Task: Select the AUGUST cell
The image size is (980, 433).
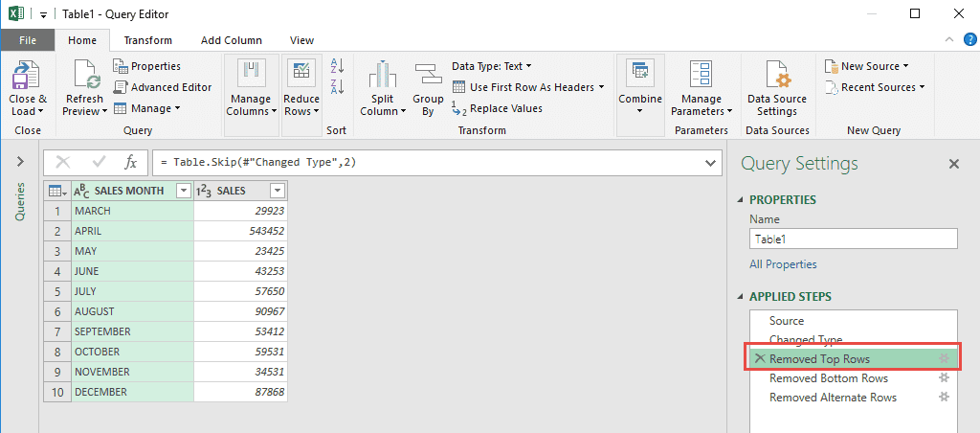Action: pyautogui.click(x=132, y=311)
